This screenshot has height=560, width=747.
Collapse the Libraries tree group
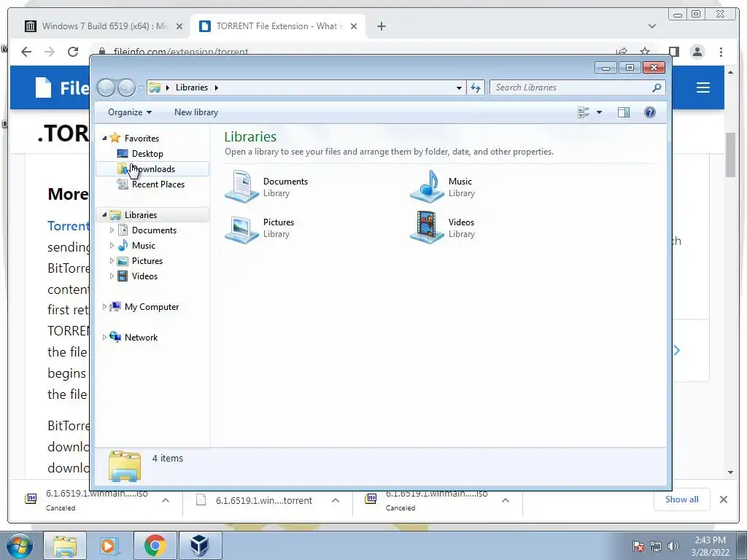pos(104,215)
